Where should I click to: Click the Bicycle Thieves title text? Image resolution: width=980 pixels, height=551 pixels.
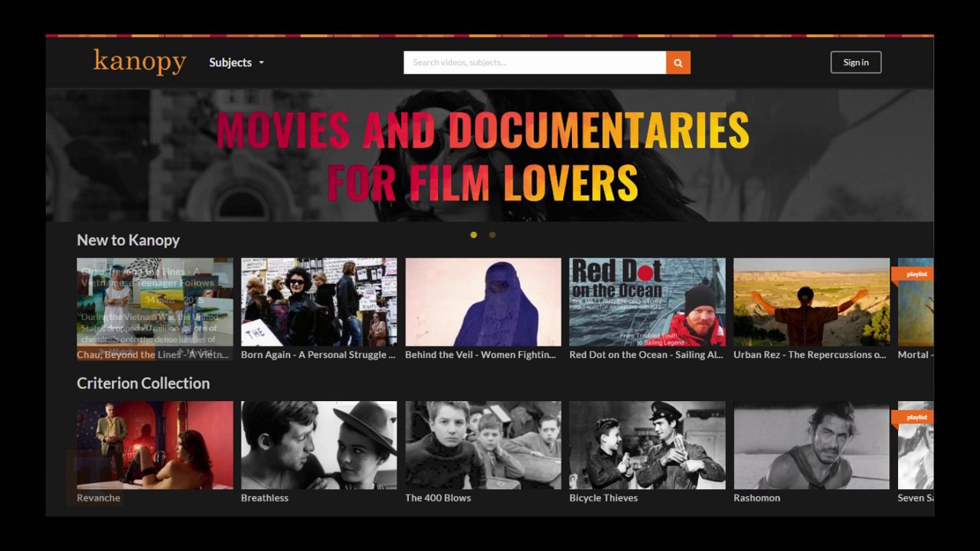[603, 498]
